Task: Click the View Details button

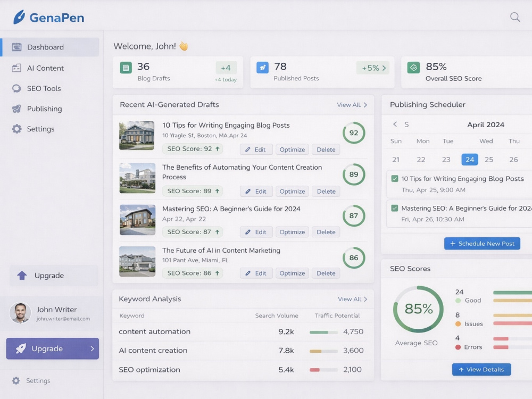Action: tap(481, 370)
